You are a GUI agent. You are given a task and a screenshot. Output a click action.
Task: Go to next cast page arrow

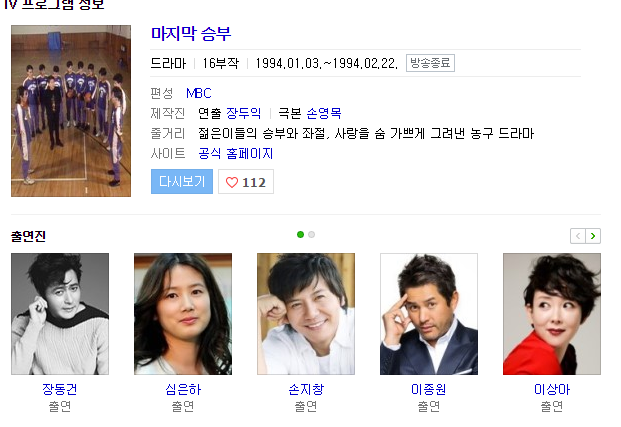pyautogui.click(x=593, y=236)
